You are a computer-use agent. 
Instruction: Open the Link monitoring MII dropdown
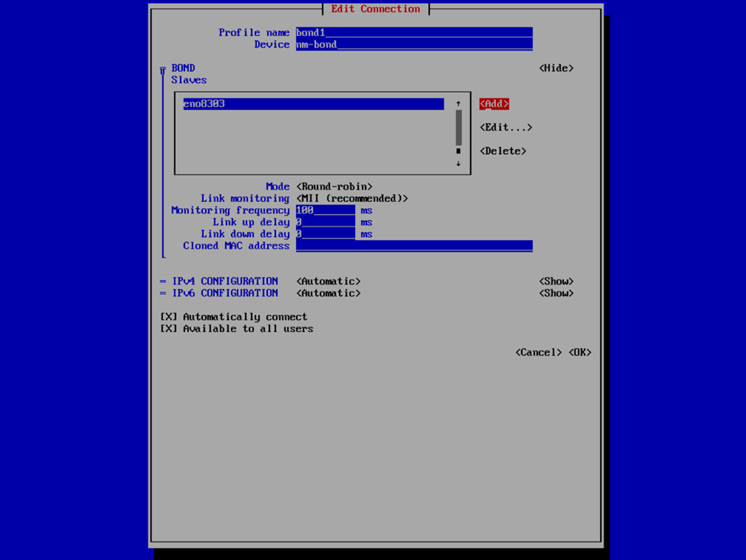[352, 199]
